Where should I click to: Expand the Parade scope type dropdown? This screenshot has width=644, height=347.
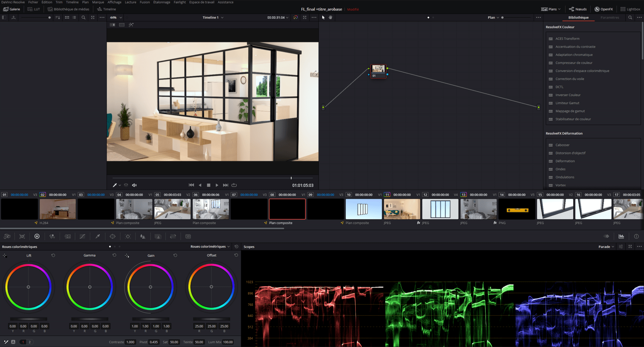tap(606, 247)
